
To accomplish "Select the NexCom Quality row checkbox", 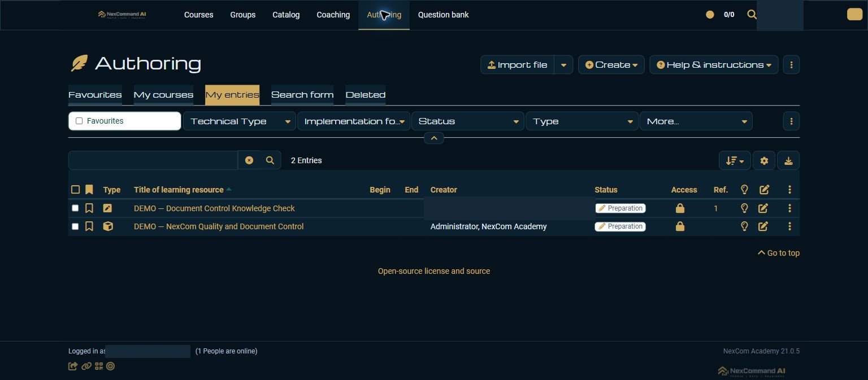I will coord(75,226).
